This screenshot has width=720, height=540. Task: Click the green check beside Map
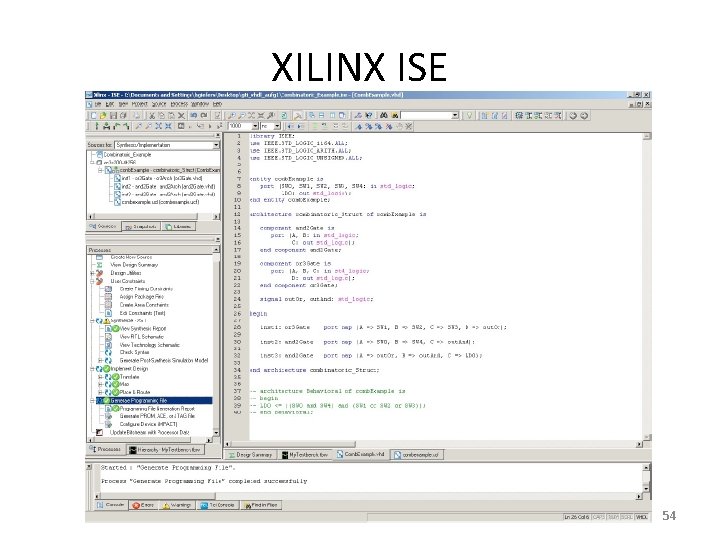[x=116, y=384]
